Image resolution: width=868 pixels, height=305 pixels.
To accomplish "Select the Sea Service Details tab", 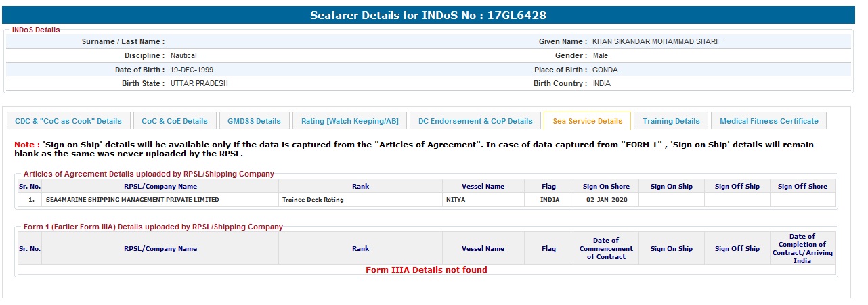I will (x=587, y=121).
